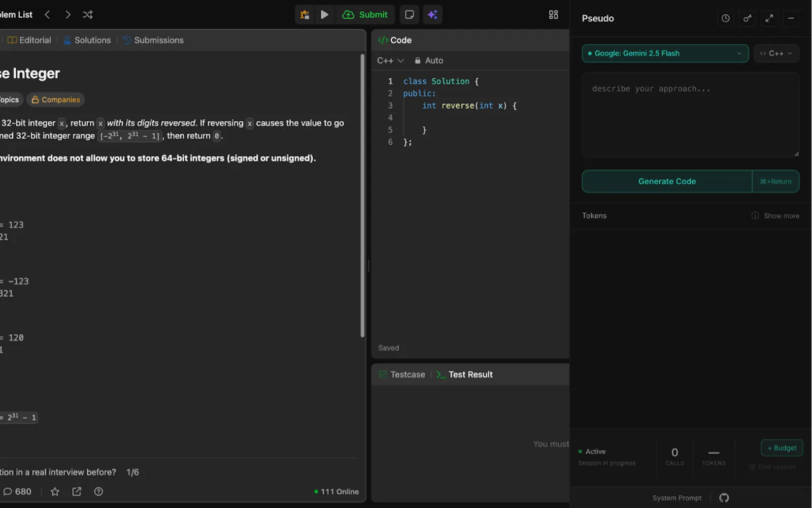
Task: Click Generate Code button
Action: point(667,181)
